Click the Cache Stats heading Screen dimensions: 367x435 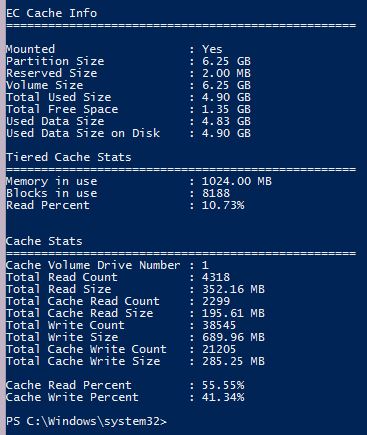[x=44, y=241]
